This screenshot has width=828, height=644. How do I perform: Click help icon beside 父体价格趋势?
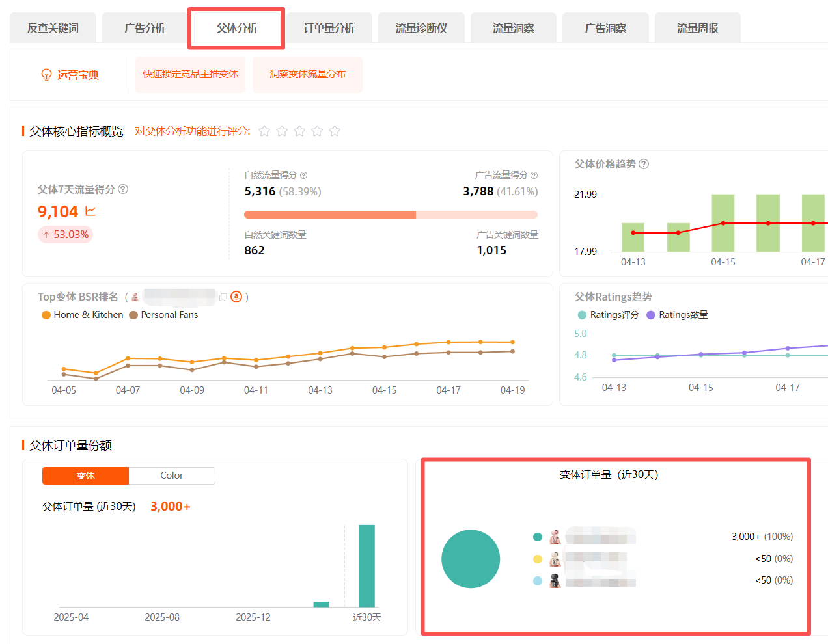pos(644,164)
